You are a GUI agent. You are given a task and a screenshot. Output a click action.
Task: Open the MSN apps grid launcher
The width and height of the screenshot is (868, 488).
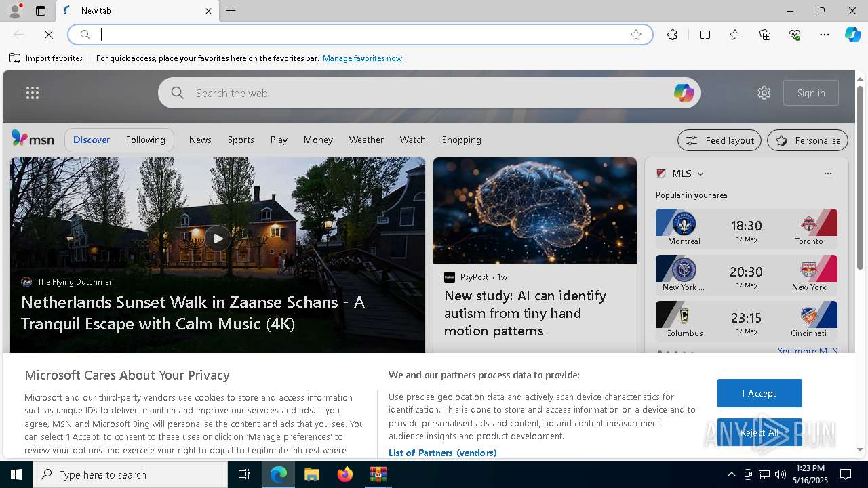[33, 93]
